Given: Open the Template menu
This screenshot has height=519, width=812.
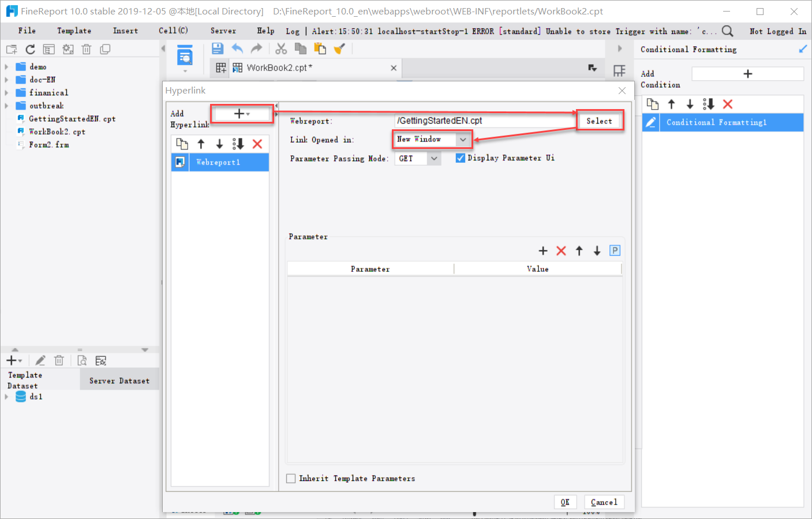Looking at the screenshot, I should [73, 31].
